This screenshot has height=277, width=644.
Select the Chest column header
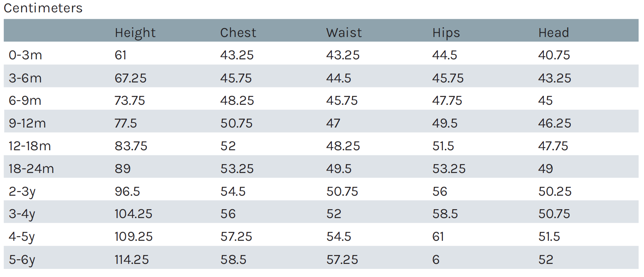tap(238, 33)
